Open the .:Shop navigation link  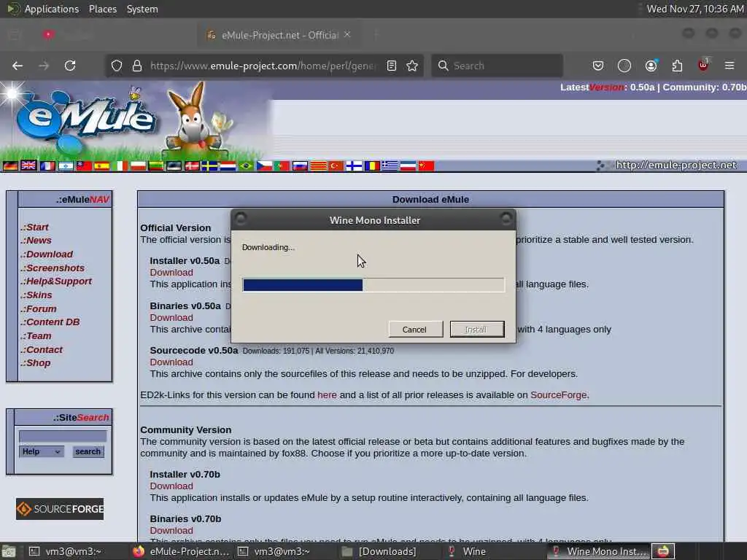click(x=35, y=363)
